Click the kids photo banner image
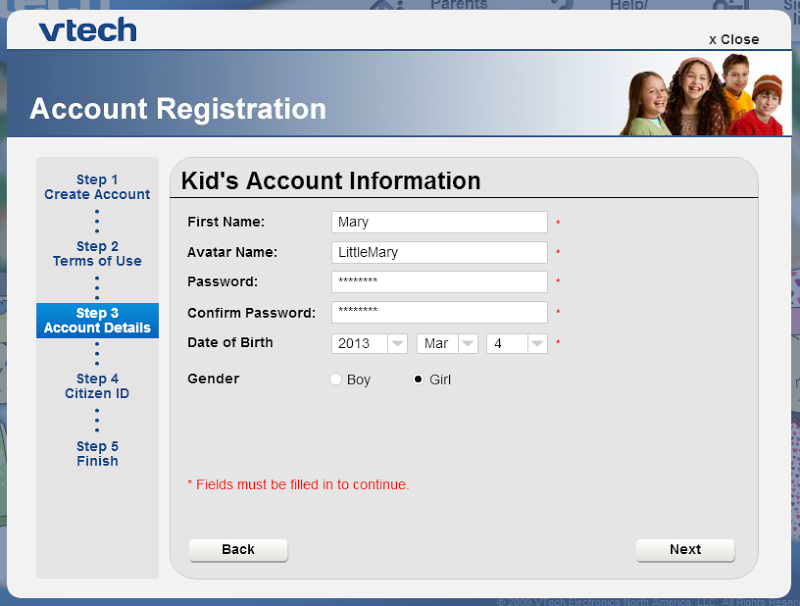This screenshot has width=800, height=606. point(702,95)
